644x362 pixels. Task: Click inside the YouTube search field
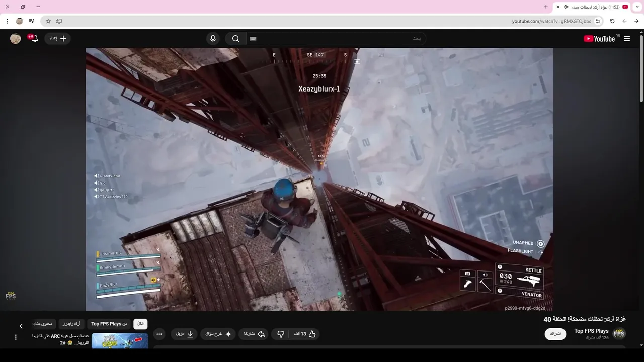click(336, 39)
